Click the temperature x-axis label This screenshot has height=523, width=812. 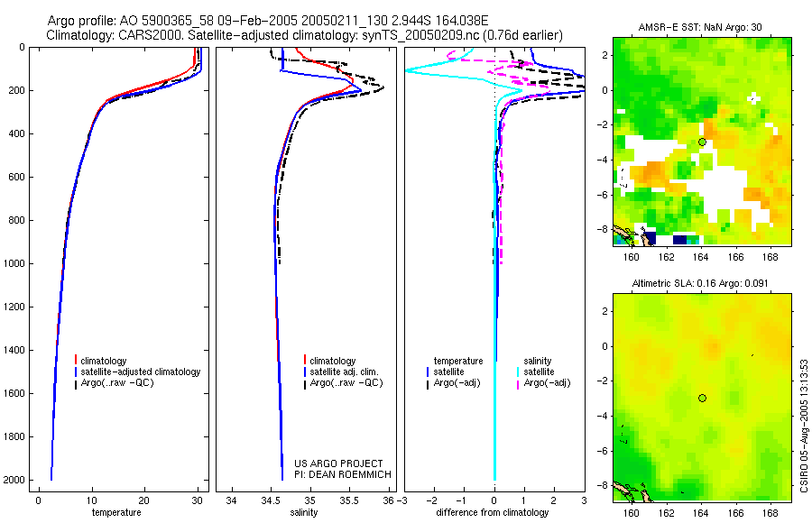116,513
